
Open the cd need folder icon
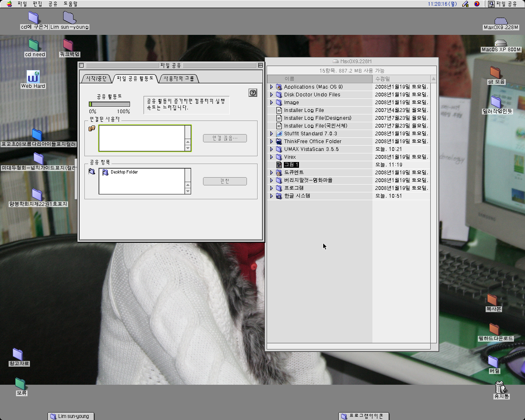pos(34,45)
